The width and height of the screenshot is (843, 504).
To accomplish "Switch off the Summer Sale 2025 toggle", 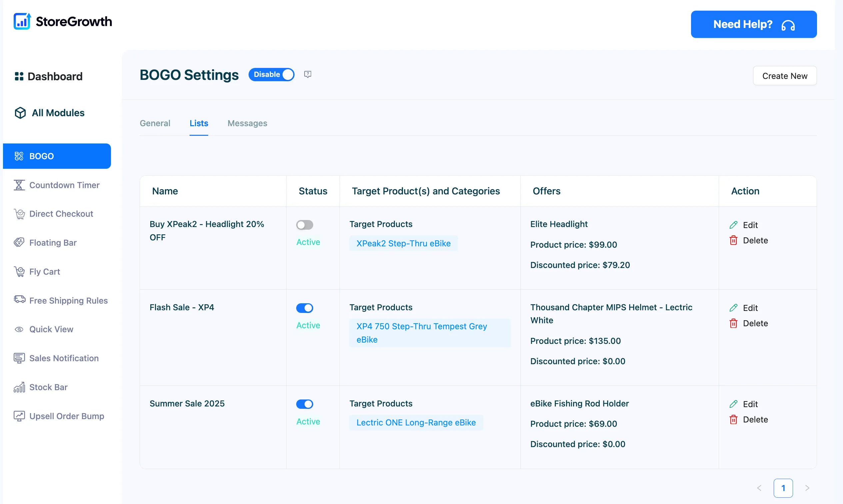I will coord(305,404).
